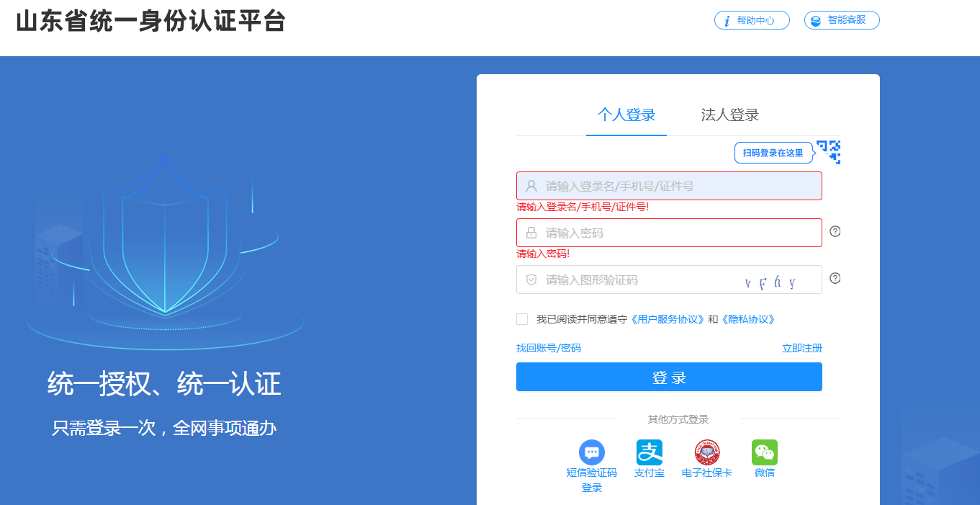Click the help question mark beside captcha field
The image size is (980, 505).
click(x=835, y=278)
